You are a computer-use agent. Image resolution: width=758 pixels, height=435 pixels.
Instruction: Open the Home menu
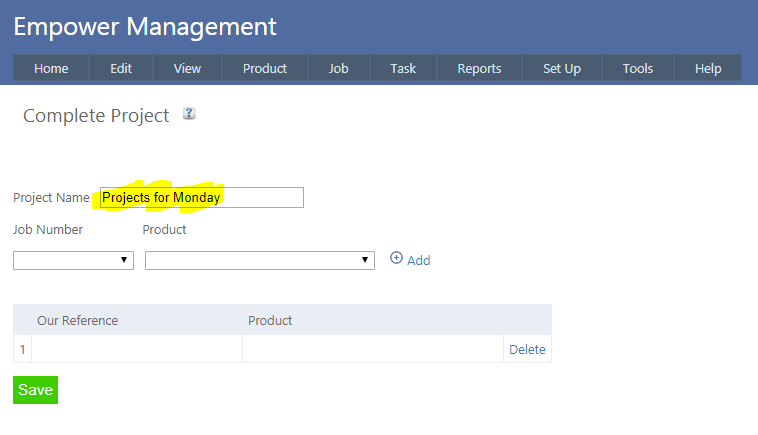(51, 68)
